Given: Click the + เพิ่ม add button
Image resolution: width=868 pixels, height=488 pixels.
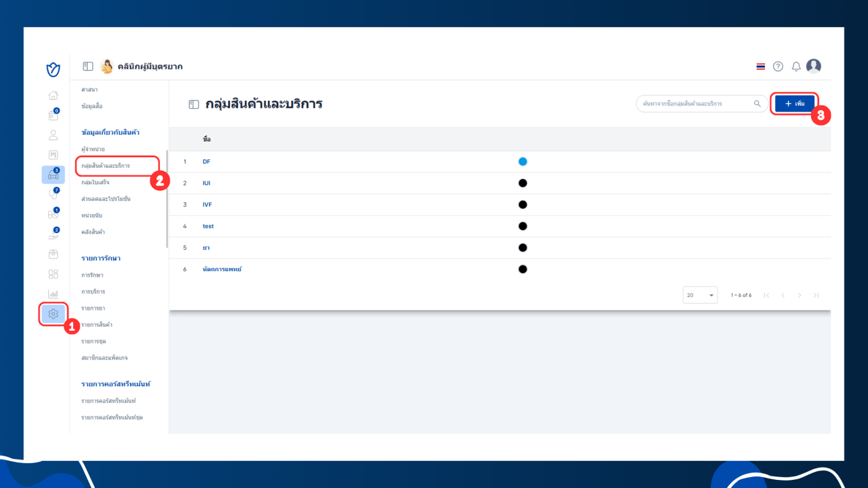Looking at the screenshot, I should point(795,104).
